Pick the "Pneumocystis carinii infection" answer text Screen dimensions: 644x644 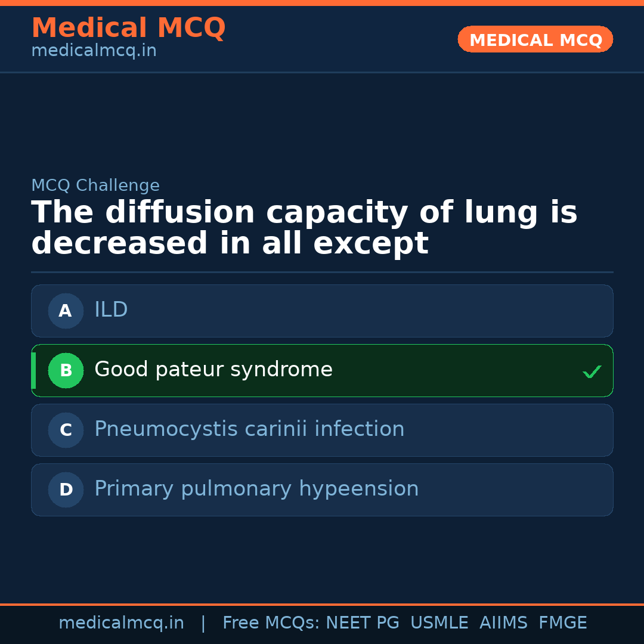pyautogui.click(x=249, y=429)
